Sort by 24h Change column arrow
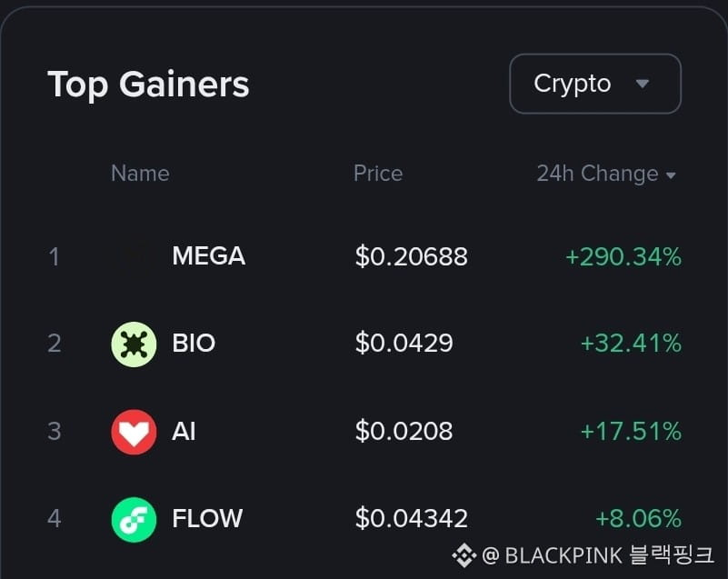This screenshot has height=579, width=728. [x=671, y=175]
